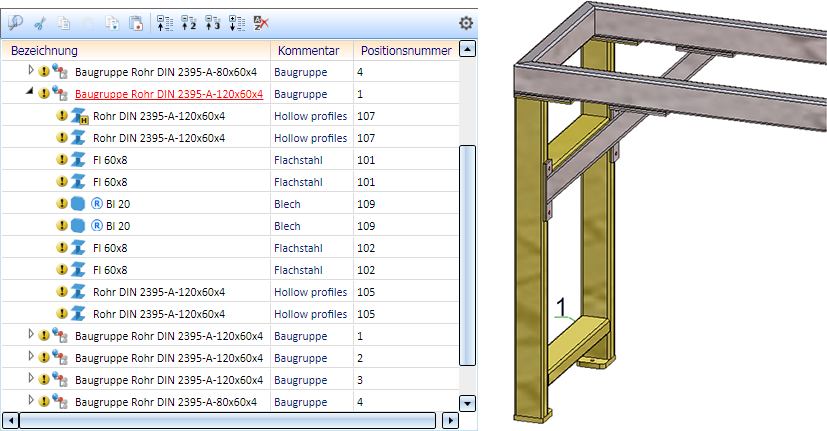Screen dimensions: 827x431
Task: Click the Kommentar column header
Action: click(310, 50)
